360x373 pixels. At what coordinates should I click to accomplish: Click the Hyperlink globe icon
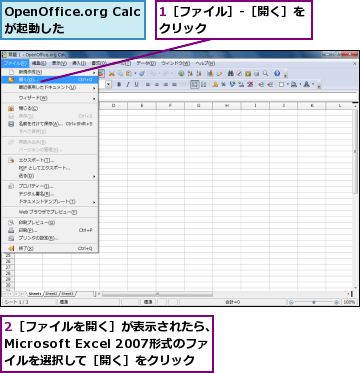(x=181, y=74)
